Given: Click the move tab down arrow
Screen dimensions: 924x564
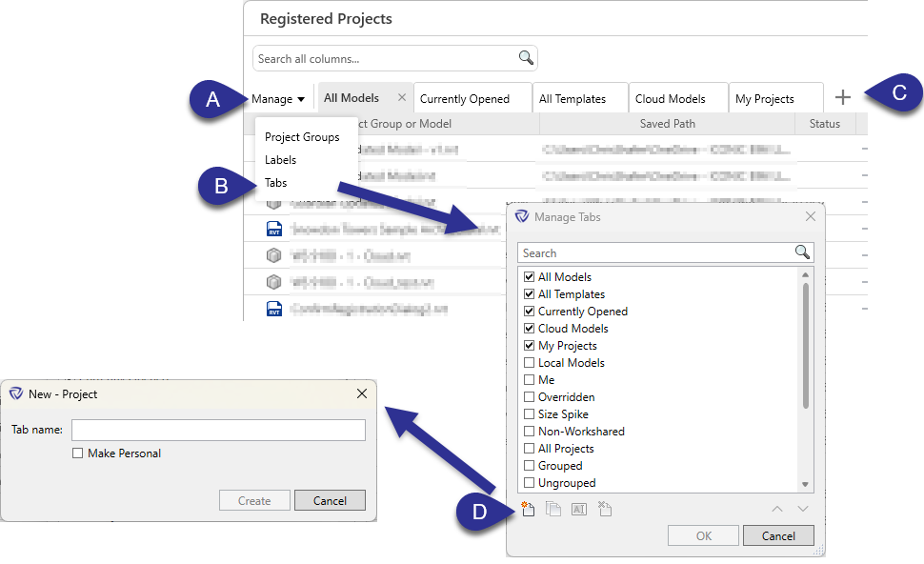Looking at the screenshot, I should (802, 509).
